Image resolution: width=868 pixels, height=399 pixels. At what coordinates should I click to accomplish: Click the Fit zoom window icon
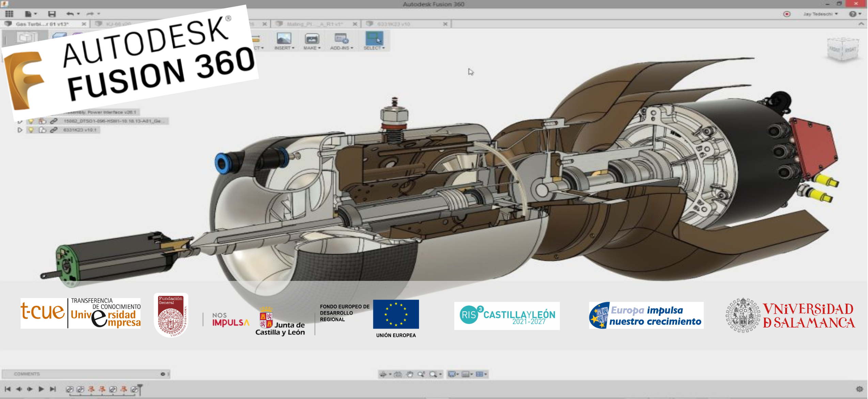pos(433,374)
